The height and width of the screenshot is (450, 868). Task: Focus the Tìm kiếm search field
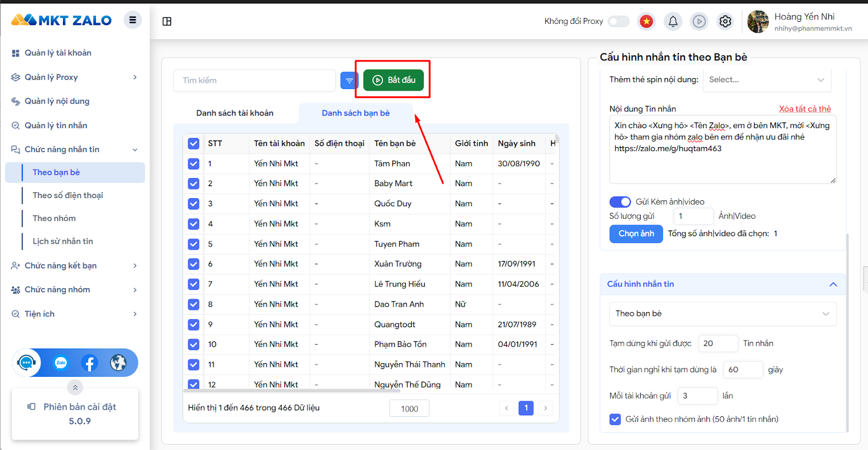[254, 80]
